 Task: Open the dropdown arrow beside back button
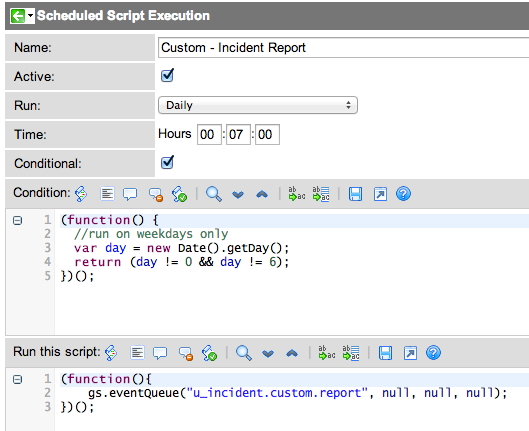pos(30,16)
